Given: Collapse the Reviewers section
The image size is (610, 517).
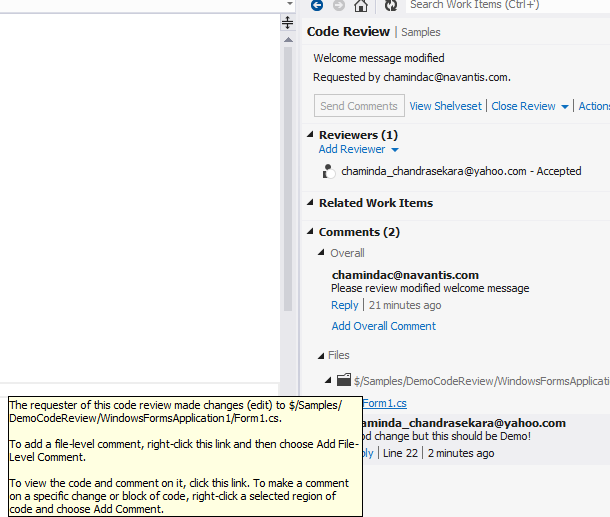Looking at the screenshot, I should click(x=310, y=135).
